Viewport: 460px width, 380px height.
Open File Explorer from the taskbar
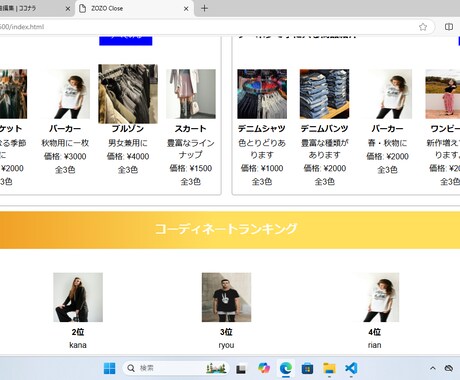click(x=329, y=368)
